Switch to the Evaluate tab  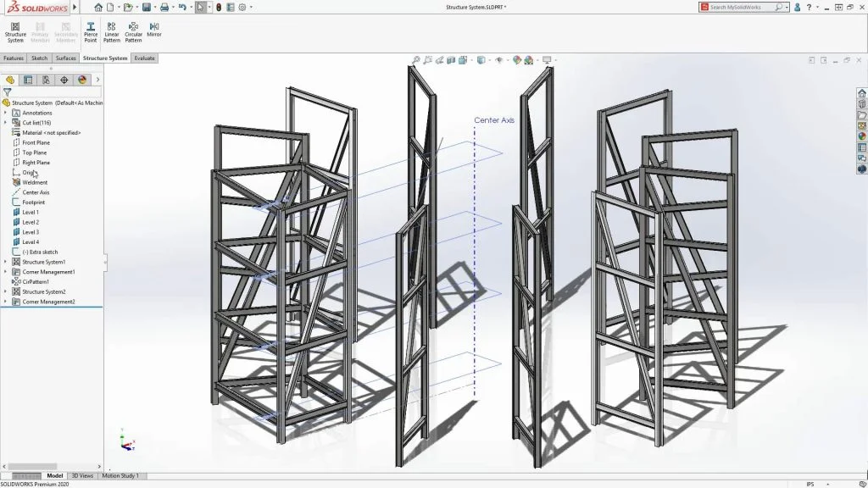click(143, 58)
